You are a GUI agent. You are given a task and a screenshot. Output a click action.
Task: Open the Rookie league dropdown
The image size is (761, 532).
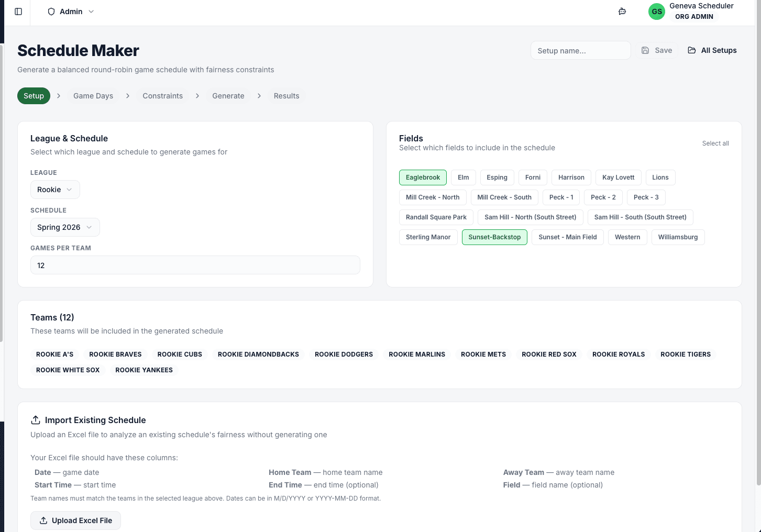55,190
